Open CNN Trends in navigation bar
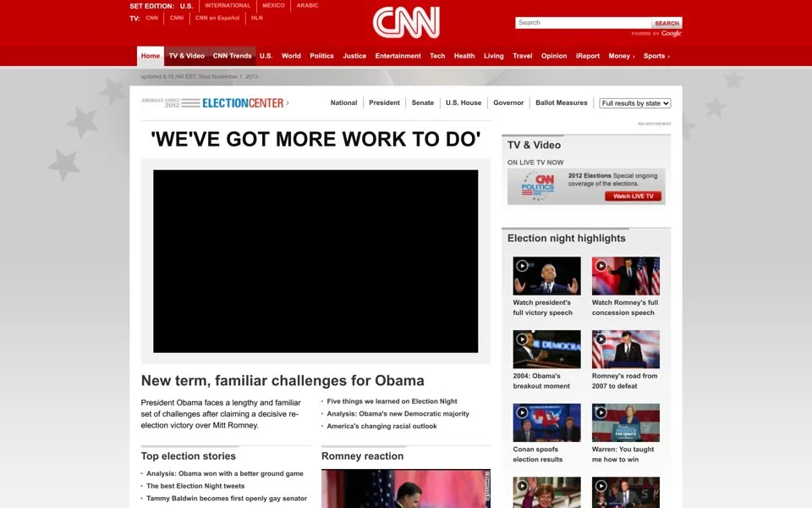The height and width of the screenshot is (508, 812). coord(232,56)
